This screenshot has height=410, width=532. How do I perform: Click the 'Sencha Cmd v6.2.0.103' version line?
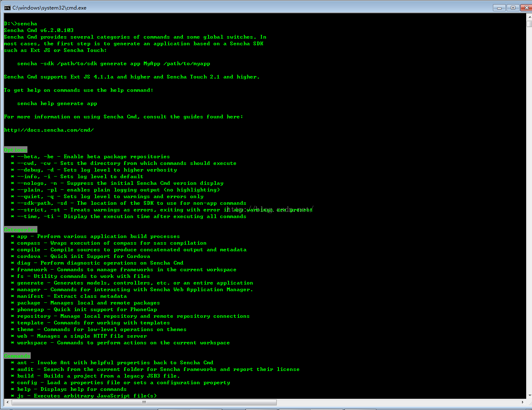39,30
